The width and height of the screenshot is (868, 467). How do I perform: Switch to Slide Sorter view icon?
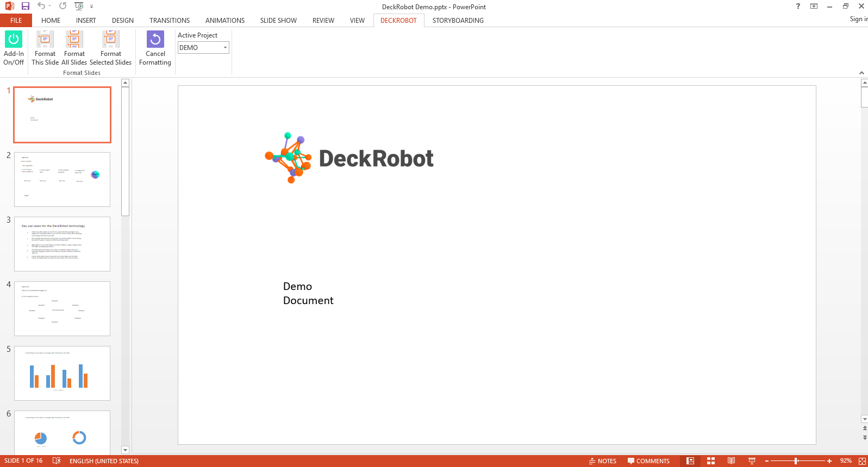(x=711, y=461)
